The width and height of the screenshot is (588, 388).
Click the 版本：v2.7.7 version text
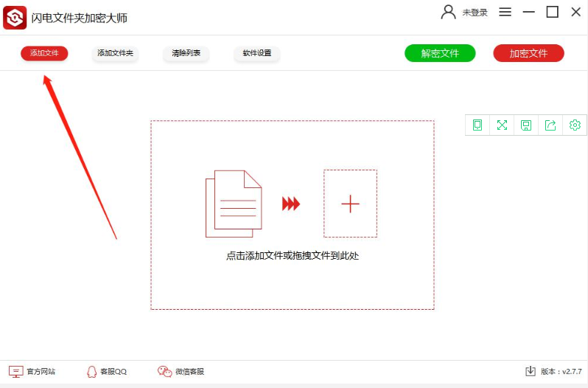pos(561,372)
